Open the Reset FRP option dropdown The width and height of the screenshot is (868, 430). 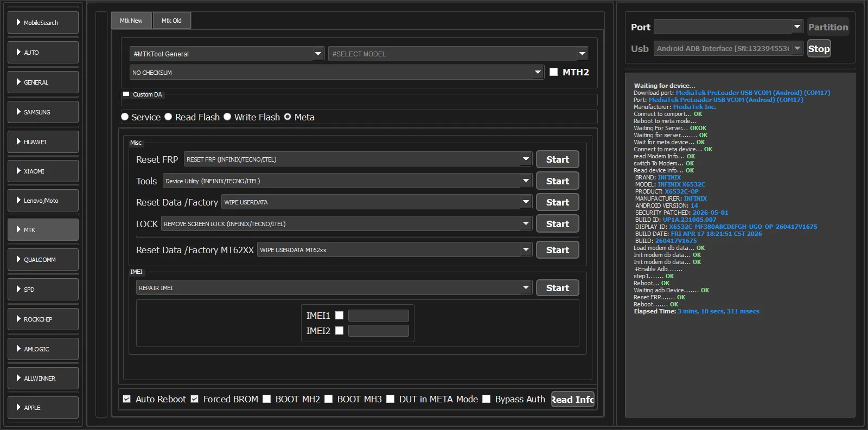click(x=358, y=159)
